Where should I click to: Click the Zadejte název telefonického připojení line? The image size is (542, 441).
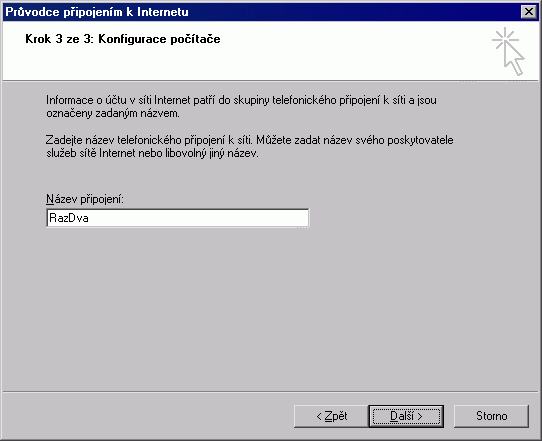click(x=249, y=140)
